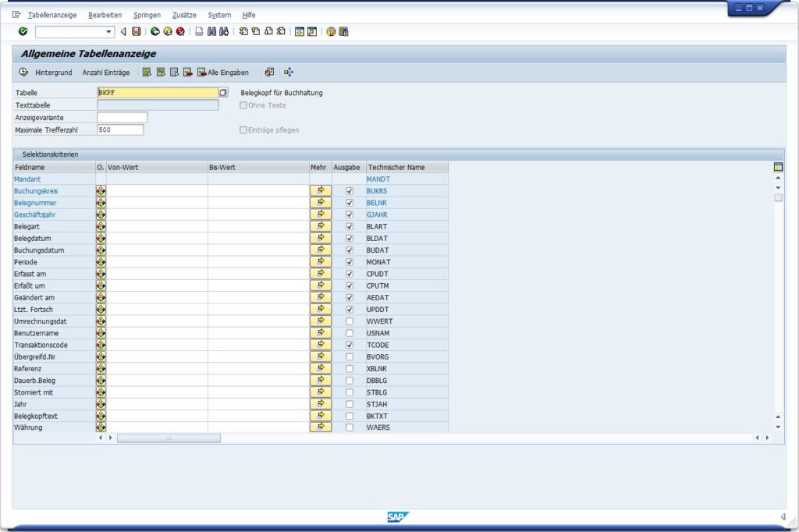Open Mehr multiple selection for Belegkopftext

(x=321, y=416)
